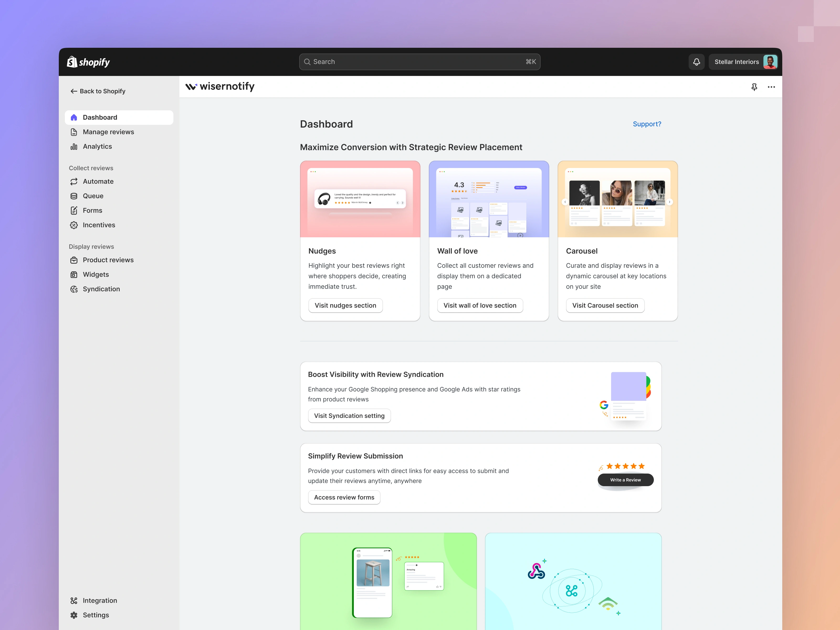Open the Stellar Interiors account menu
840x630 pixels.
(744, 62)
